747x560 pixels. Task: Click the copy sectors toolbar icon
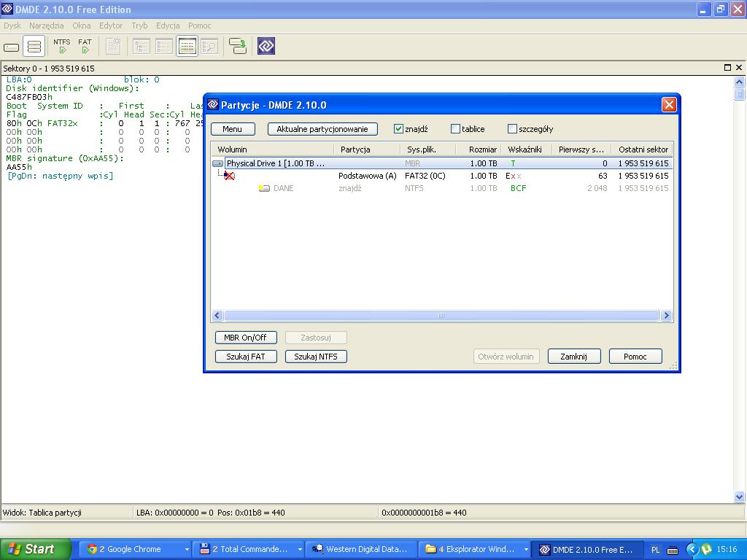tap(238, 46)
